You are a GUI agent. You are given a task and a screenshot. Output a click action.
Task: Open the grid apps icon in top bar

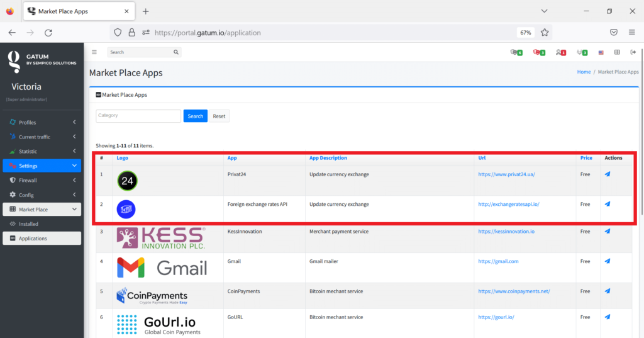[x=617, y=52]
